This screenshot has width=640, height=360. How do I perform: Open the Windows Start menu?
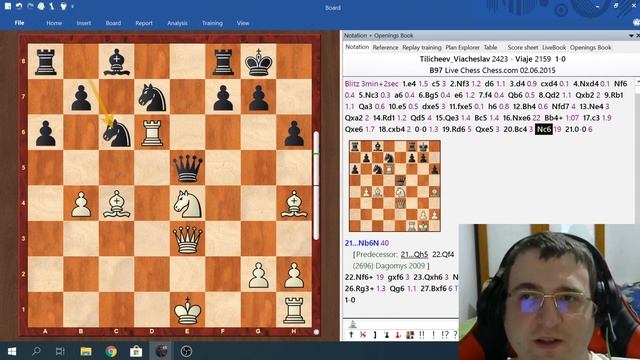(x=12, y=351)
